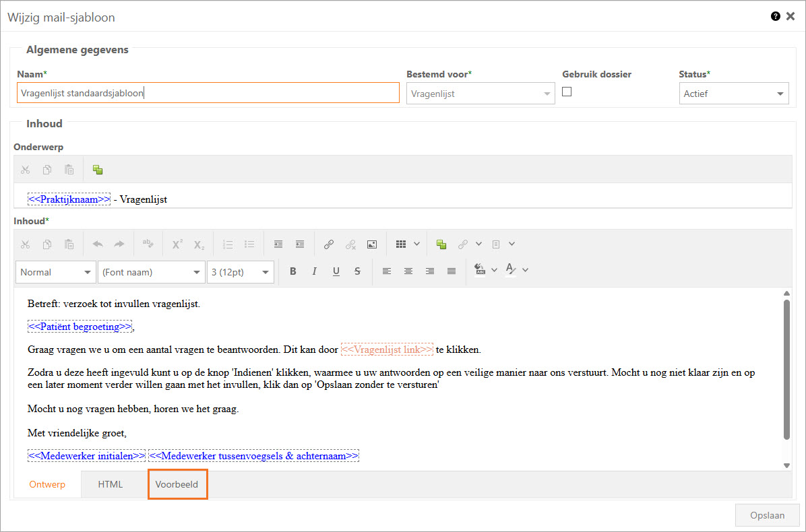Open the Status dropdown showing Actief
Image resolution: width=806 pixels, height=532 pixels.
[x=733, y=94]
